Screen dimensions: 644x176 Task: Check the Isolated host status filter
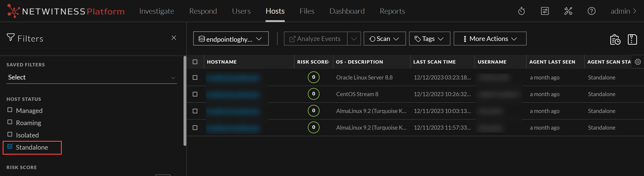[10, 134]
